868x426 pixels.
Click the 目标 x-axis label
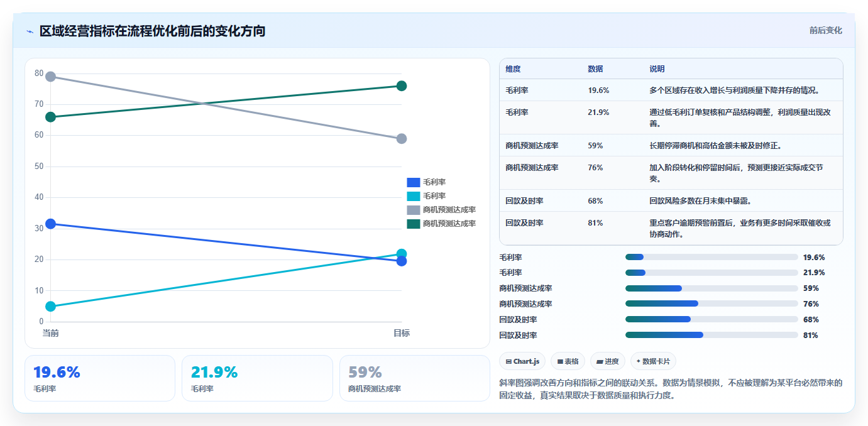(x=402, y=333)
